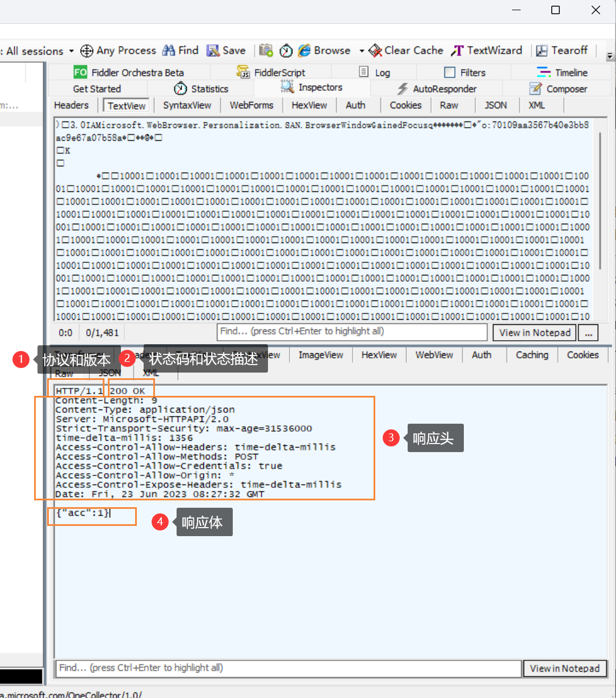Viewport: 616px width, 698px height.
Task: Expand the Browse dropdown arrow
Action: [362, 51]
